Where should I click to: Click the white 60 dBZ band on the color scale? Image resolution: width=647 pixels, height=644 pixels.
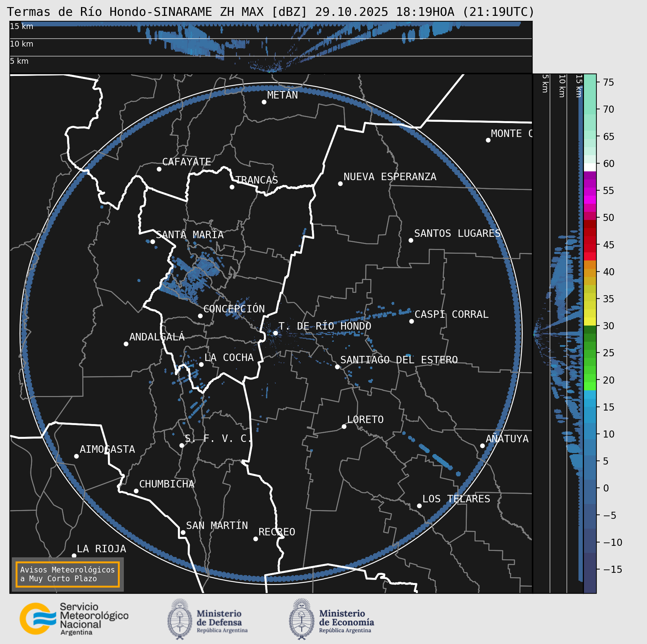click(590, 167)
